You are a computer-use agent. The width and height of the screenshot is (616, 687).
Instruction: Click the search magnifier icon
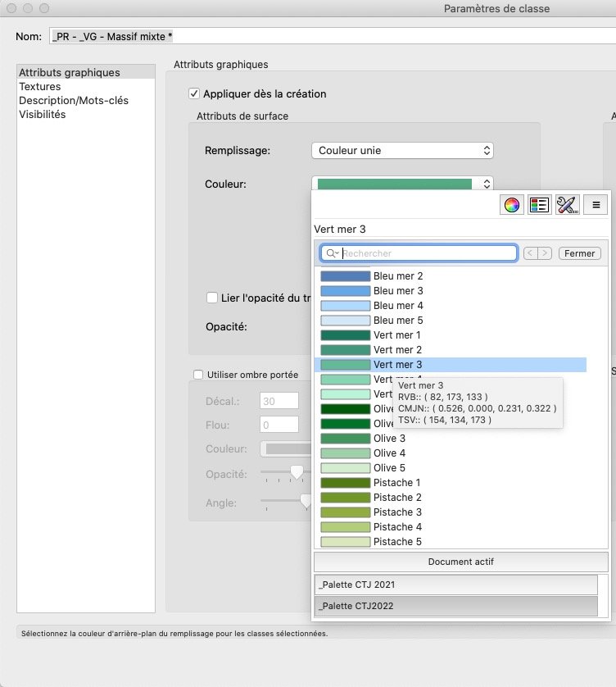(330, 253)
